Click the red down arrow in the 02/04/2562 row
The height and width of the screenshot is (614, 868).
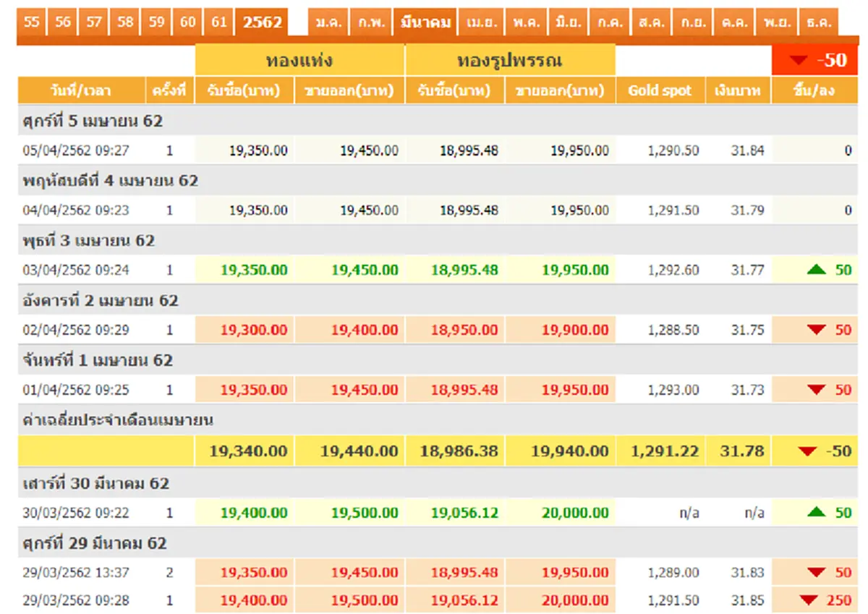(817, 330)
